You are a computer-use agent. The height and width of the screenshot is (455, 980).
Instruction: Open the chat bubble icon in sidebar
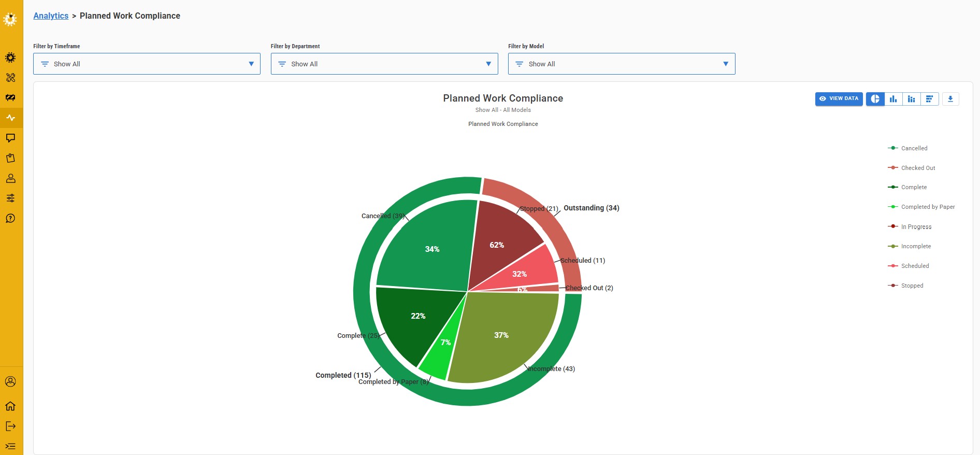click(10, 138)
